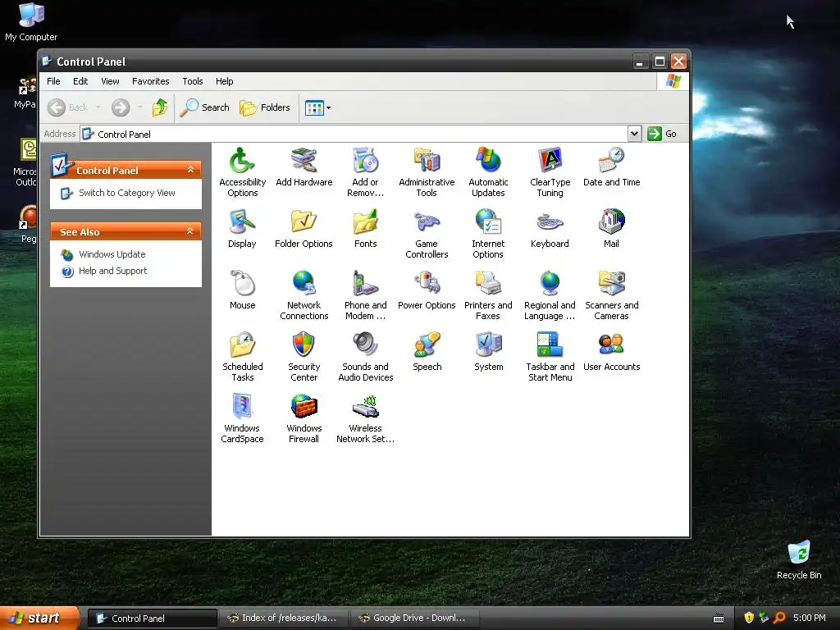Open Regional and Language options

pyautogui.click(x=550, y=295)
